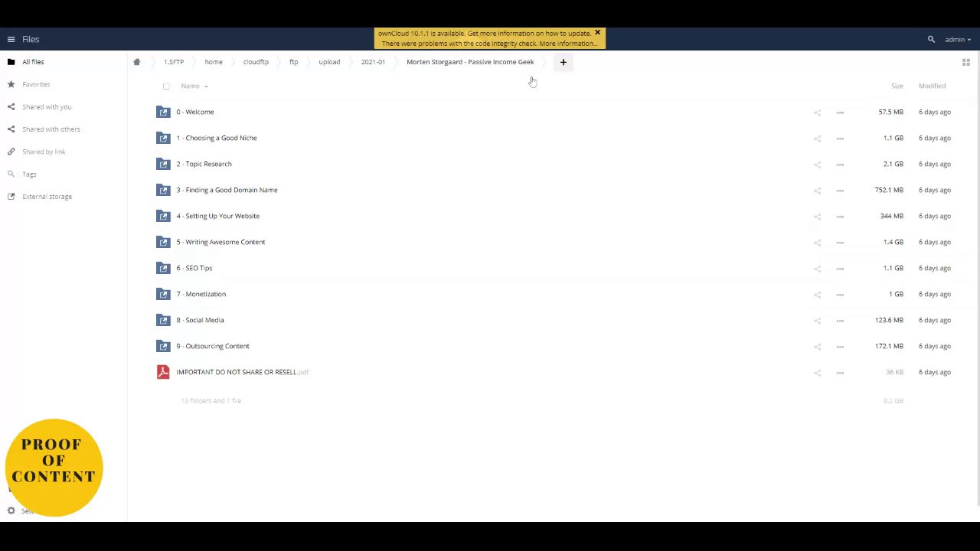This screenshot has width=980, height=551.
Task: Open more actions for IMPORTANT pdf
Action: pyautogui.click(x=840, y=373)
